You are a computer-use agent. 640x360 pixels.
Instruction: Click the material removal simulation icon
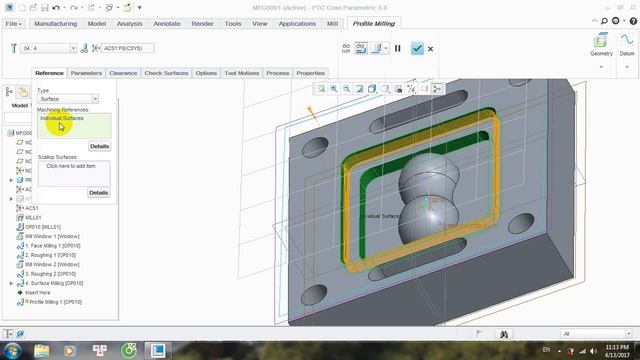(376, 48)
